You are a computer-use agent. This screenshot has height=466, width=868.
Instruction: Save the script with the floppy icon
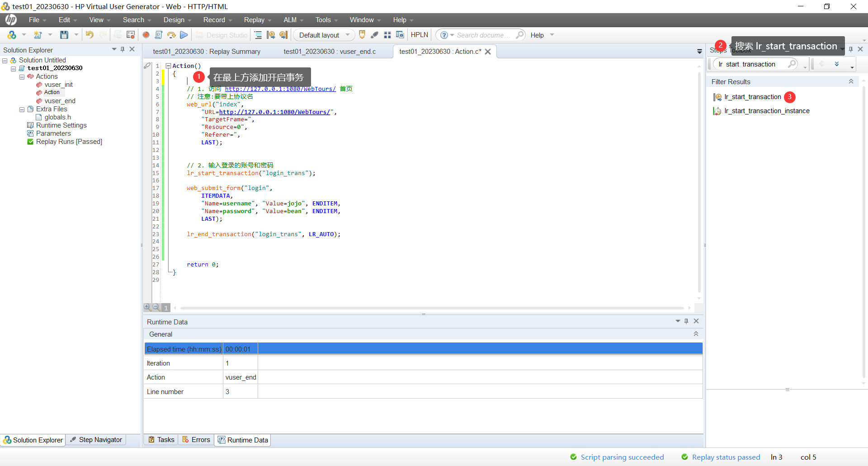(64, 35)
